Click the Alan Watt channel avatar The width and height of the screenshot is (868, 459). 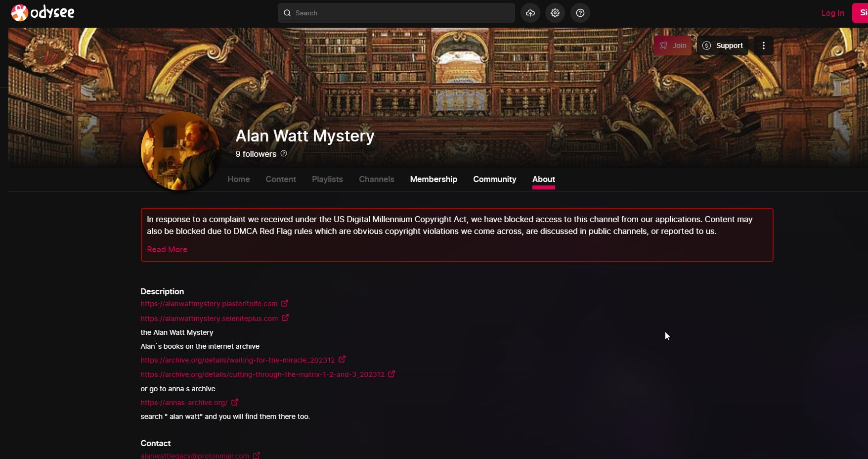click(180, 151)
